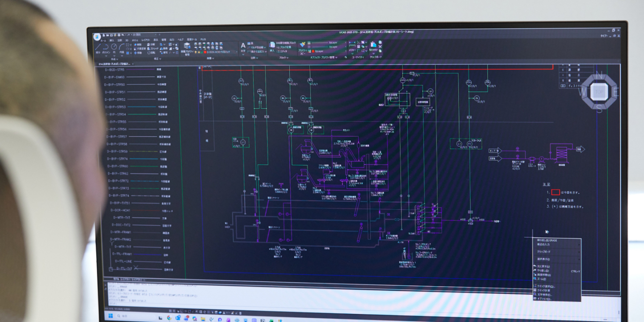Open the 表示 ribbon tab
The image size is (644, 322).
[x=156, y=40]
